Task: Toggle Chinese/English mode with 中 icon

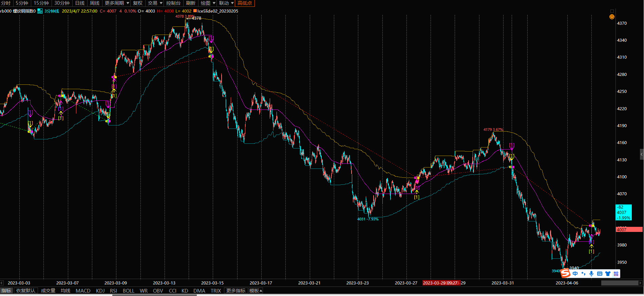Action: tap(575, 274)
